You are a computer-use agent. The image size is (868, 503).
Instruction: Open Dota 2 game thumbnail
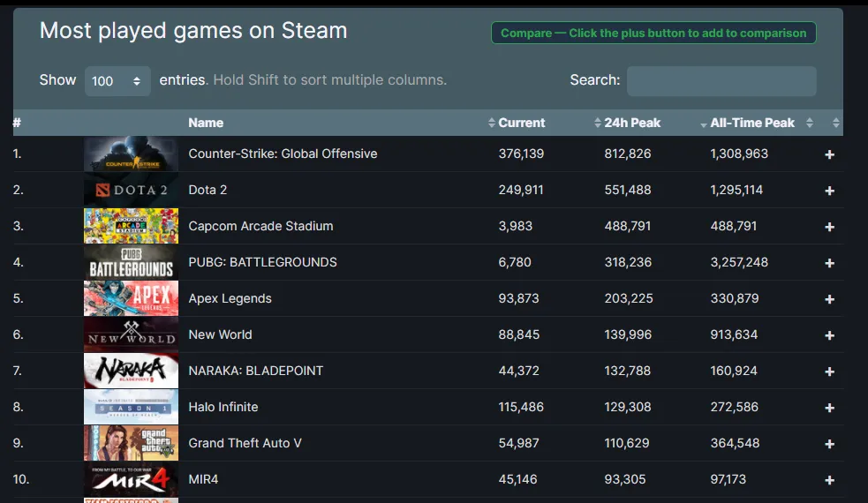[x=132, y=190]
